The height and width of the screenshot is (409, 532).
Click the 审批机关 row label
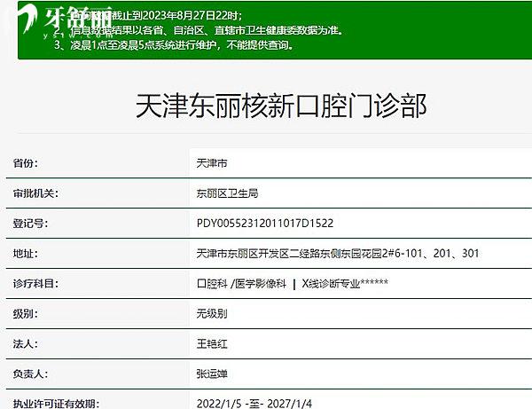point(35,193)
